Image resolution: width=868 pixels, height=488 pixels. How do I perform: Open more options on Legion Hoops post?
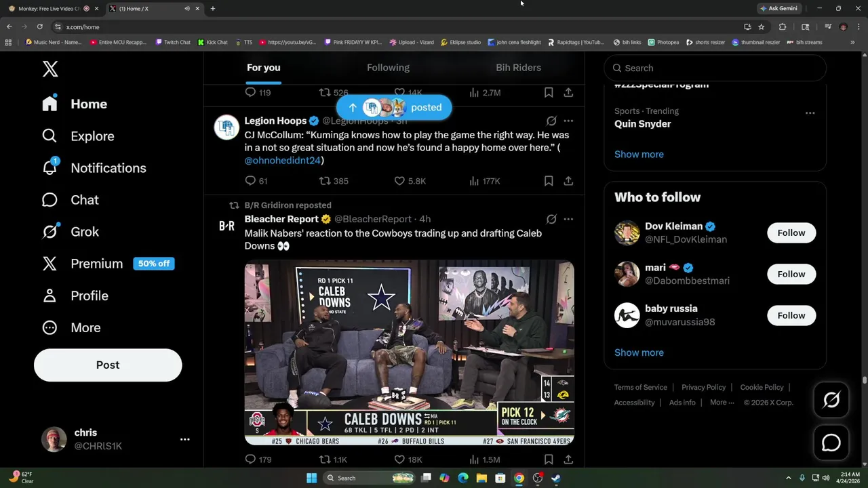(x=568, y=121)
